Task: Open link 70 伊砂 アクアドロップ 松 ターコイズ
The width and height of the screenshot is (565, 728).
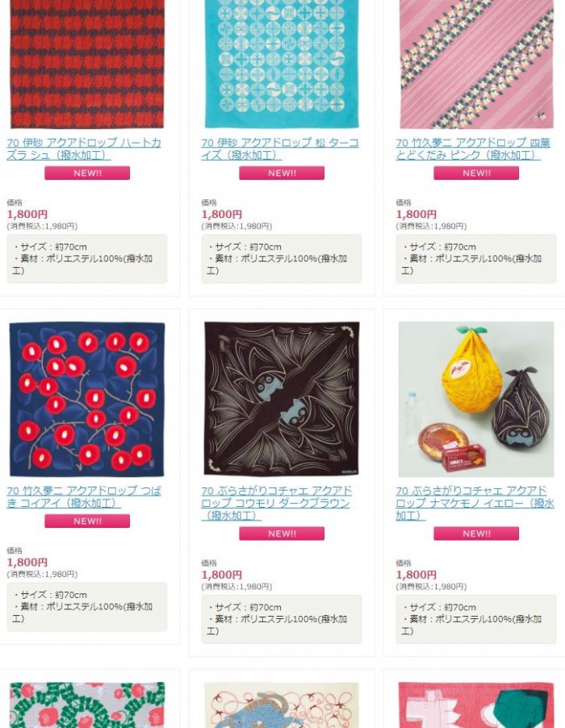Action: (280, 149)
